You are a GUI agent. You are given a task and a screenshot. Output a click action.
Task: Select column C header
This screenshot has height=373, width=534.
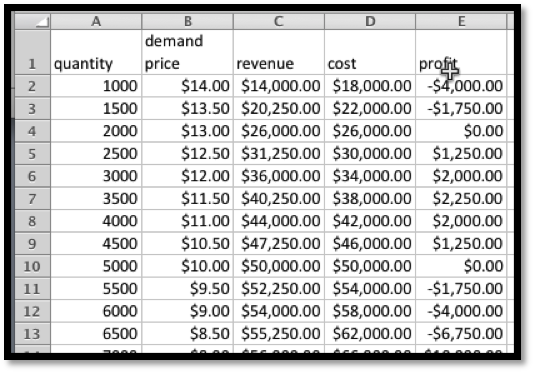(x=279, y=21)
